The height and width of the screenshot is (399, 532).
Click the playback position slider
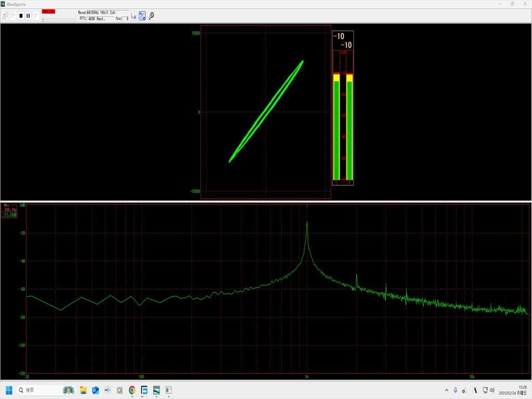click(58, 19)
